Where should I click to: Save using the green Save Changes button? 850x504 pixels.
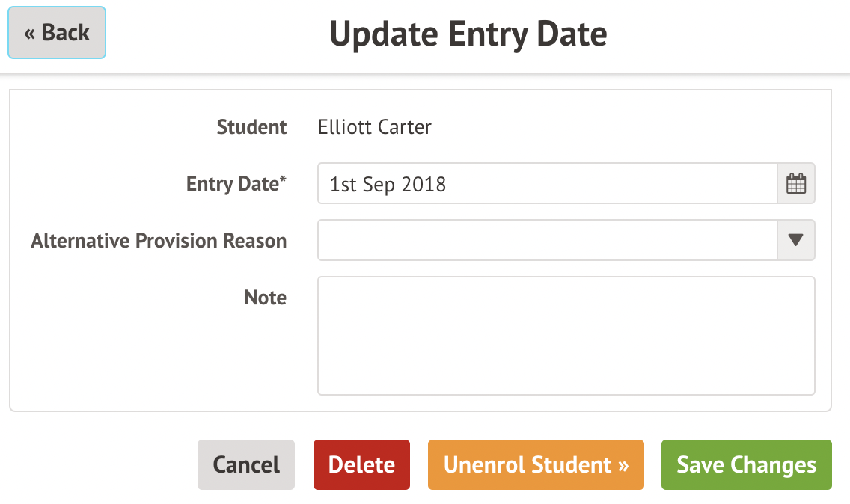[x=746, y=464]
